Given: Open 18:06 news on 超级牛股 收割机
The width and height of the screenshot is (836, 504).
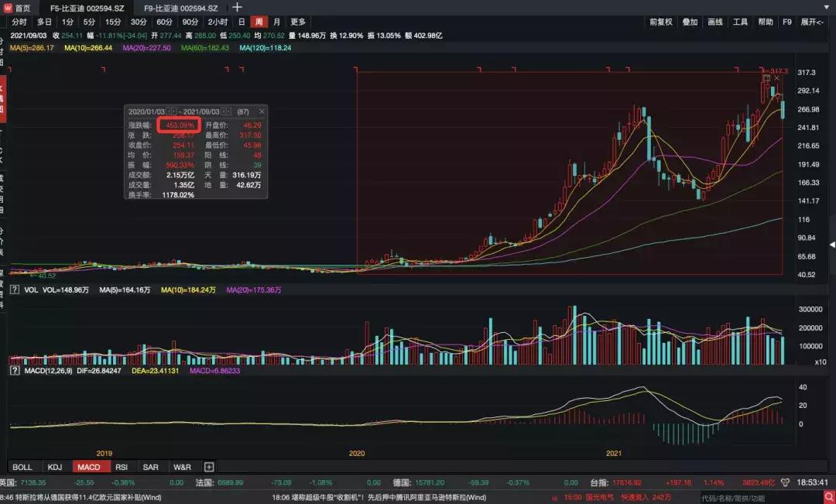Looking at the screenshot, I should pyautogui.click(x=379, y=498).
